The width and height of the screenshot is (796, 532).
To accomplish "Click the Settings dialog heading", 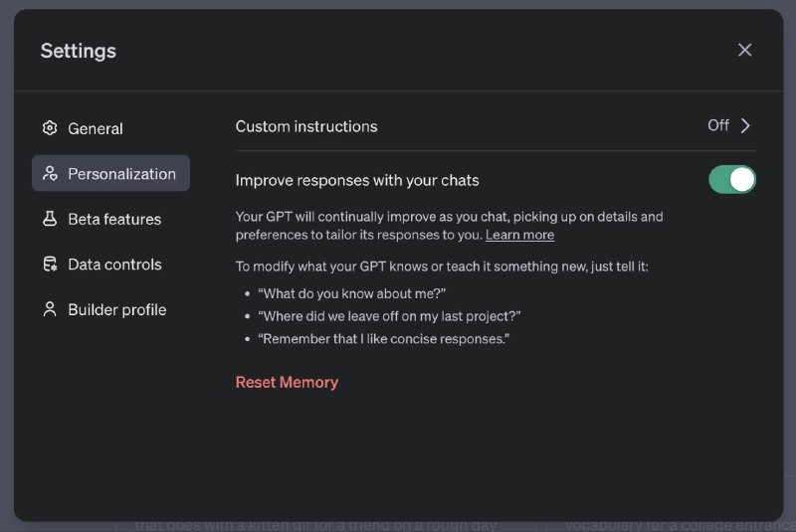I will point(79,51).
